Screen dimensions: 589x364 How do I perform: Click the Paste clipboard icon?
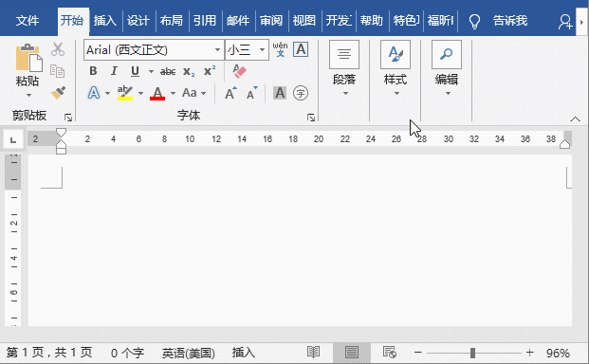[x=28, y=58]
